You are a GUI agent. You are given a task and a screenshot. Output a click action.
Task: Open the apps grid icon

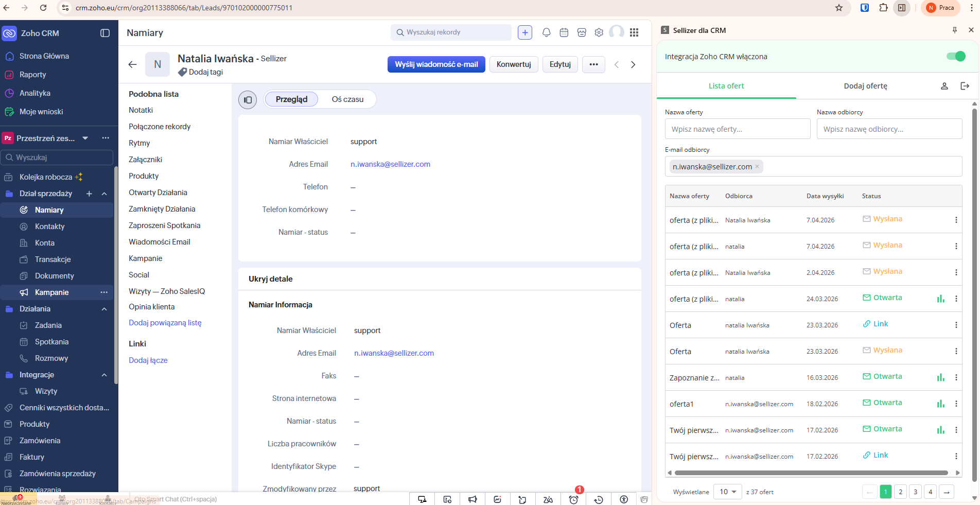coord(634,32)
